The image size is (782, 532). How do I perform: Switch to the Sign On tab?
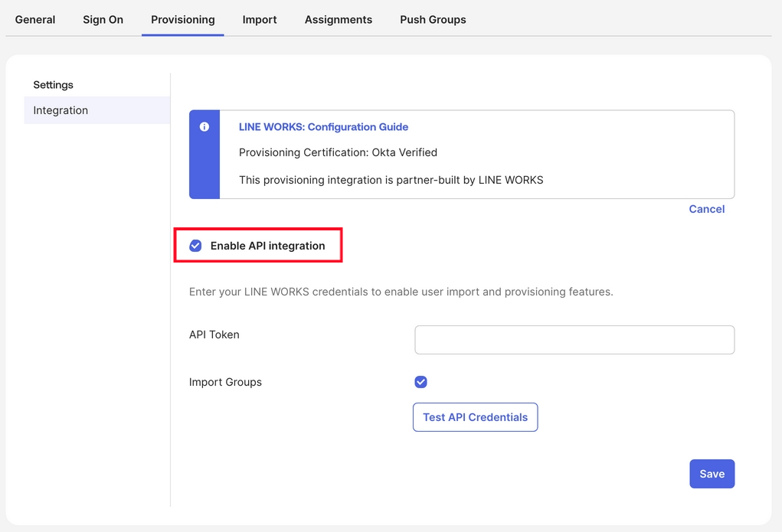(x=103, y=19)
